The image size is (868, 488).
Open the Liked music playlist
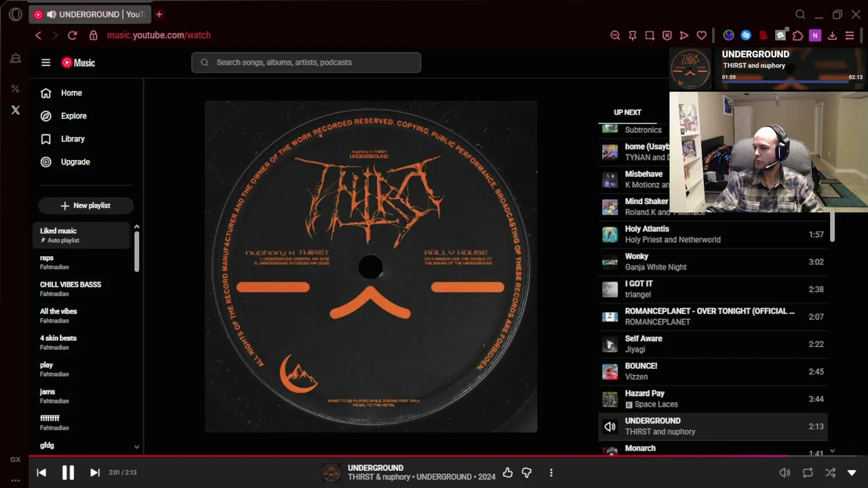(x=82, y=235)
